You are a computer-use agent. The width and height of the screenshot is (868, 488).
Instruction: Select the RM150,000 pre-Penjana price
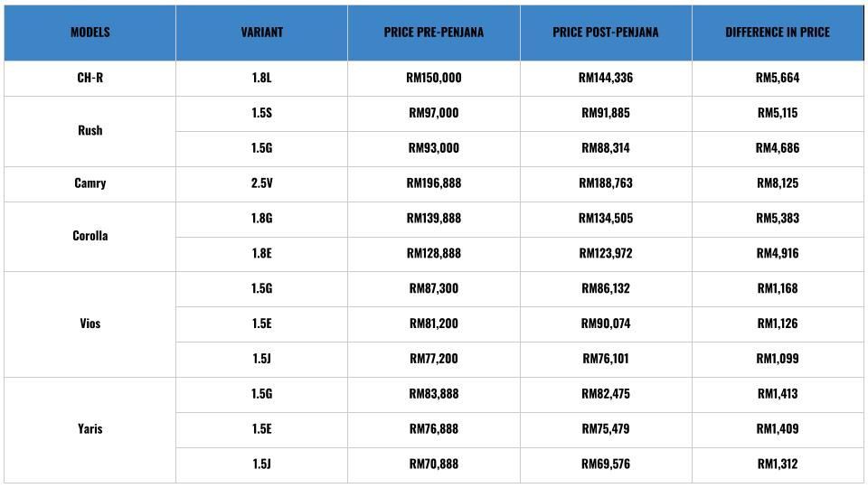[x=433, y=78]
